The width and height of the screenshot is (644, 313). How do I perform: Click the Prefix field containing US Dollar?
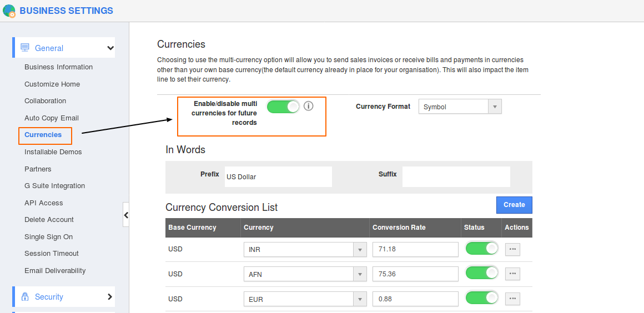coord(278,177)
